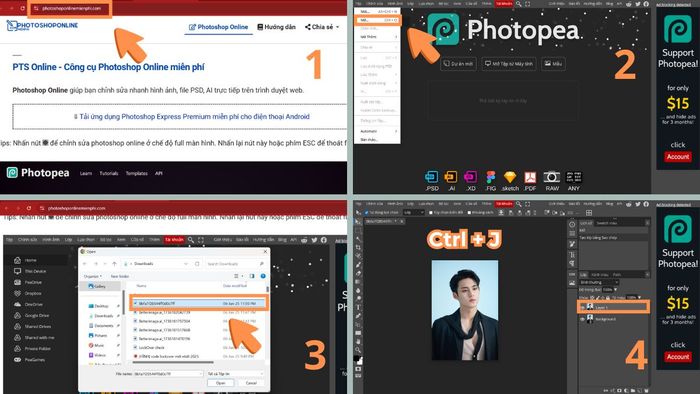This screenshot has width=700, height=394.
Task: Click the Search Downloads field
Action: 235,264
